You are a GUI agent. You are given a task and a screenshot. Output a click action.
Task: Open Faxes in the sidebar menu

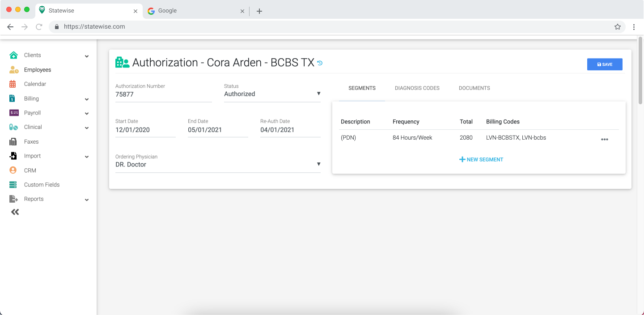coord(31,141)
